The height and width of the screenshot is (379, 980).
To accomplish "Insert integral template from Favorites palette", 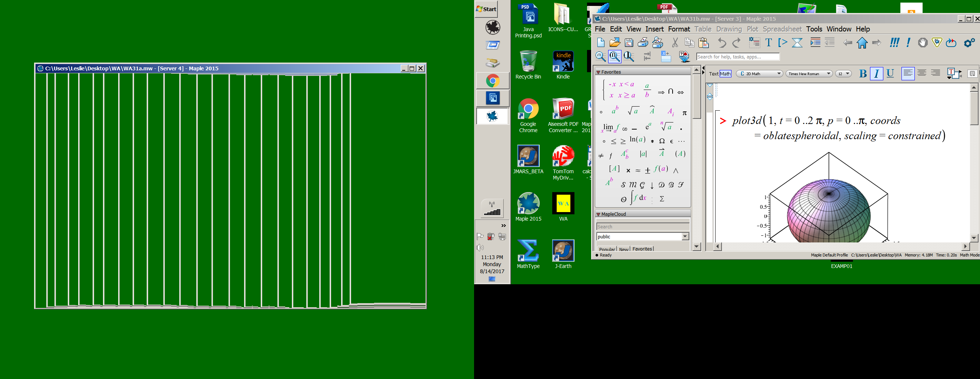I will tap(638, 198).
